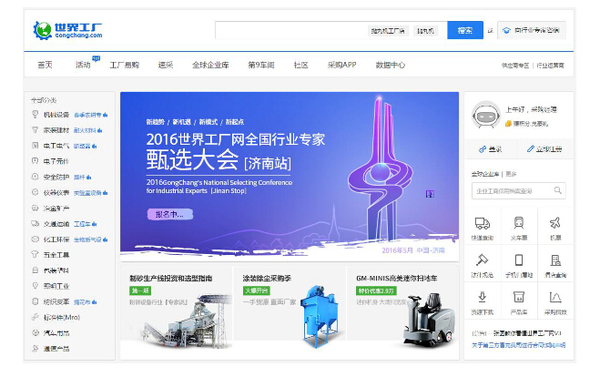This screenshot has width=600, height=377.
Task: Click the 登录 login button
Action: click(490, 149)
